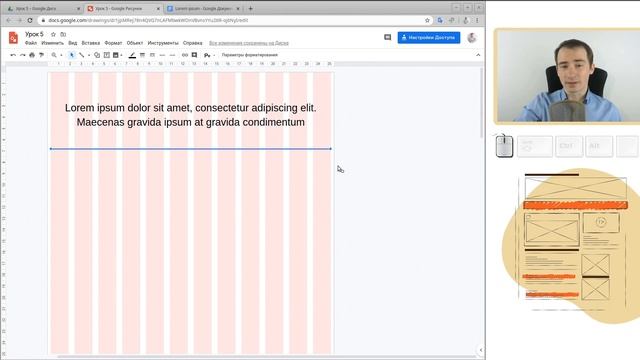Open the Вставка menu

click(x=91, y=43)
